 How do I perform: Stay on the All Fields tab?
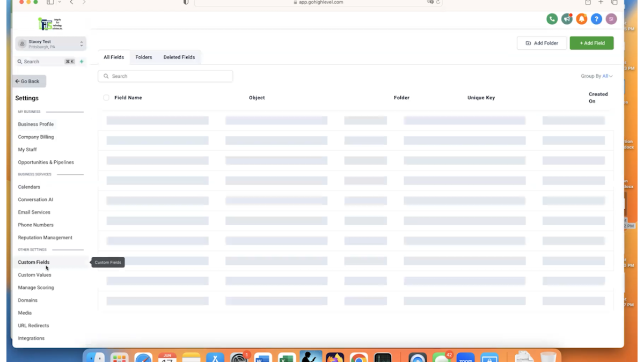point(113,57)
